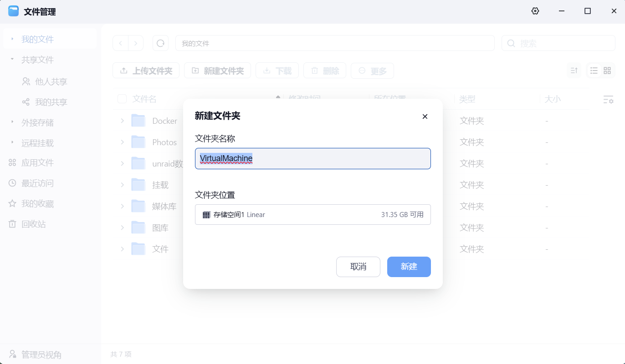The height and width of the screenshot is (364, 625).
Task: Click the refresh icon next to path bar
Action: (x=160, y=43)
